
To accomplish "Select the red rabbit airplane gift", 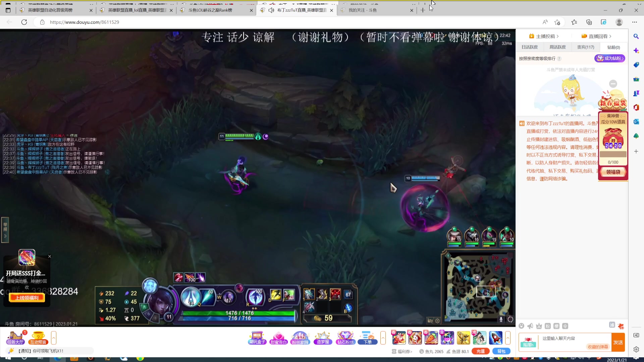I will point(399,338).
